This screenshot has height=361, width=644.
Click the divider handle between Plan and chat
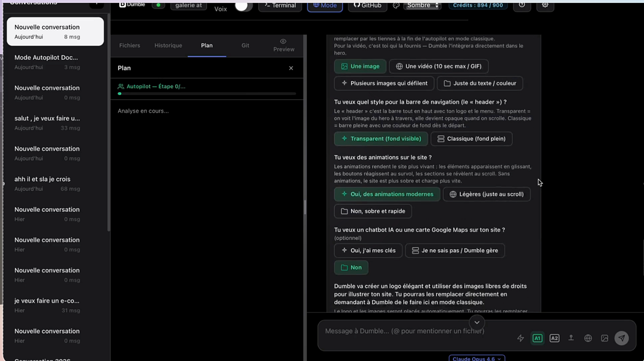point(305,208)
